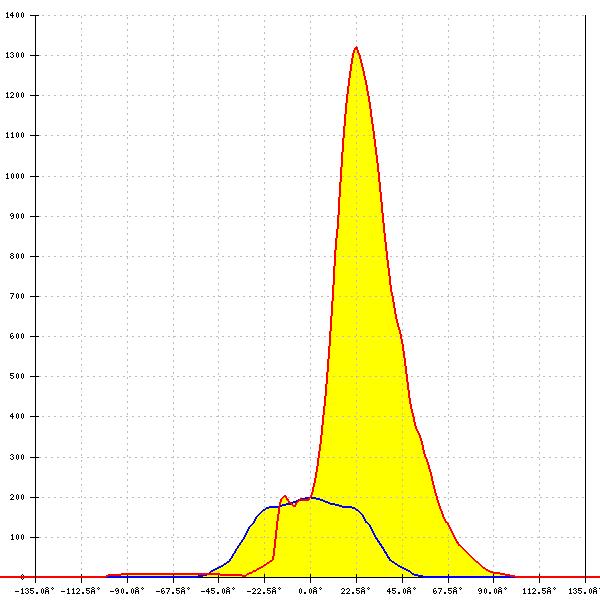Image resolution: width=600 pixels, height=600 pixels.
Task: Click the -135.0 x-axis label
Action: [x=34, y=591]
